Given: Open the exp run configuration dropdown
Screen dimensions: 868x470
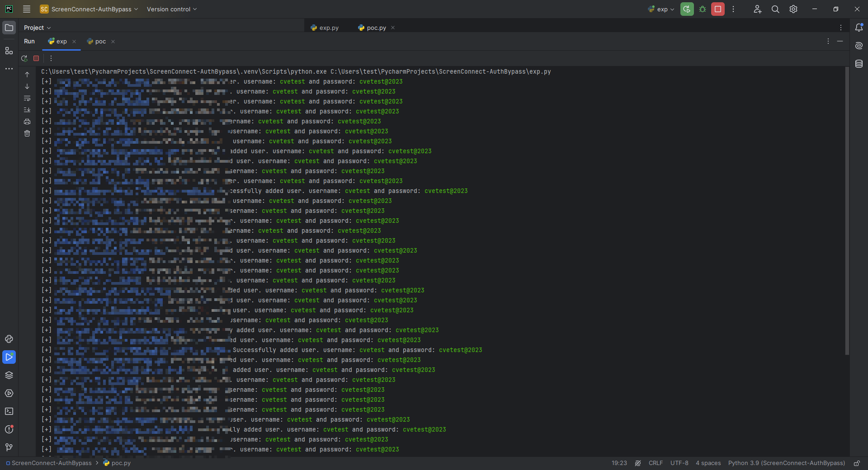Looking at the screenshot, I should 661,9.
